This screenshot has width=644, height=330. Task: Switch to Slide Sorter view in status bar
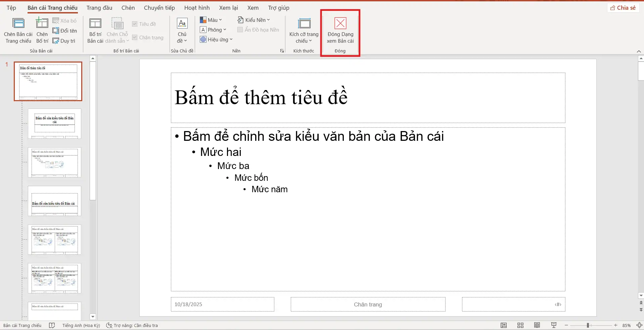pos(520,325)
